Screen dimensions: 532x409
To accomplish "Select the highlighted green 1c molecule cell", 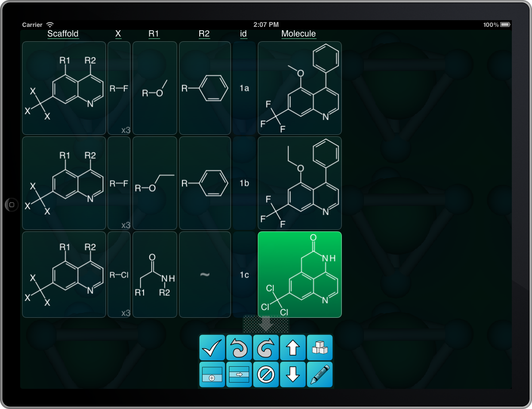I will coord(300,275).
